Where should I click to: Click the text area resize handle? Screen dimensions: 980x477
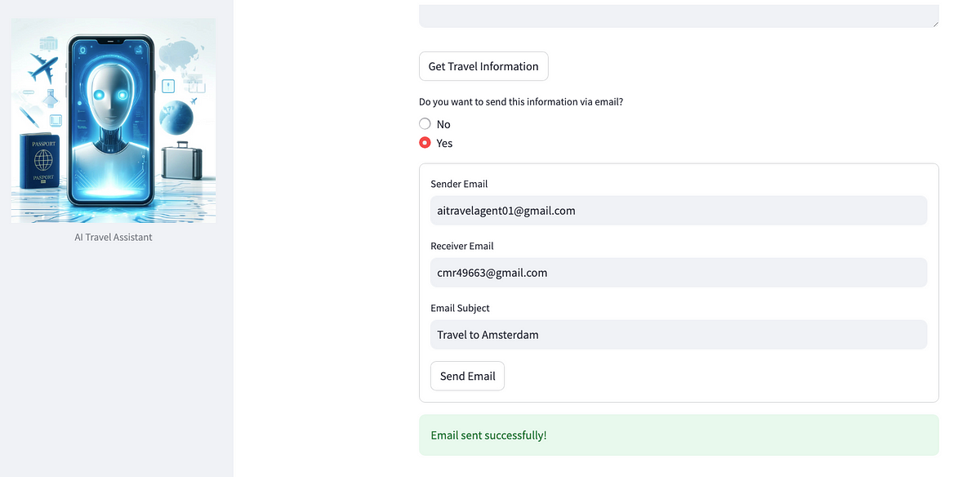(933, 23)
